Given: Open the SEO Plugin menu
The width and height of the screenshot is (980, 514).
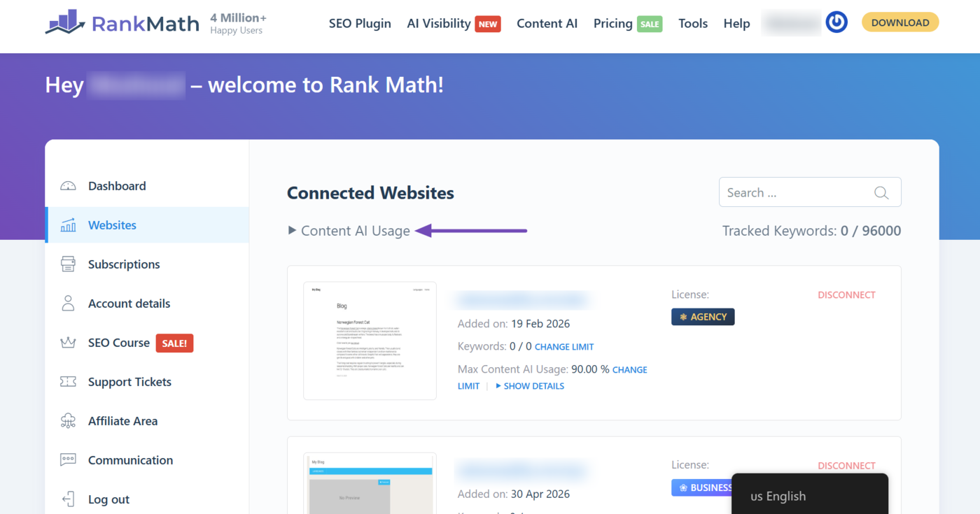Looking at the screenshot, I should (360, 23).
